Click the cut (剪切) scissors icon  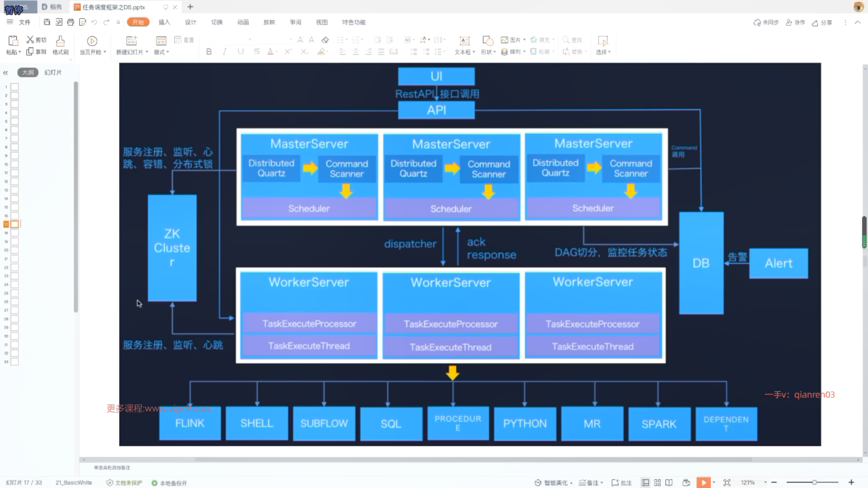[30, 40]
